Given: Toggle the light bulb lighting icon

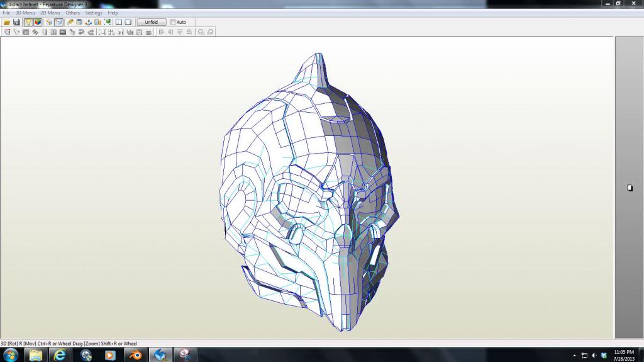Looking at the screenshot, I should point(28,22).
